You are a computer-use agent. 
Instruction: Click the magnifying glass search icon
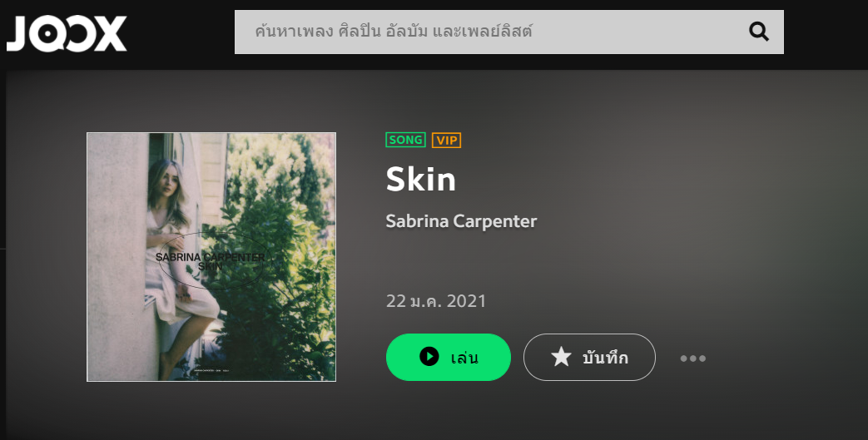759,32
